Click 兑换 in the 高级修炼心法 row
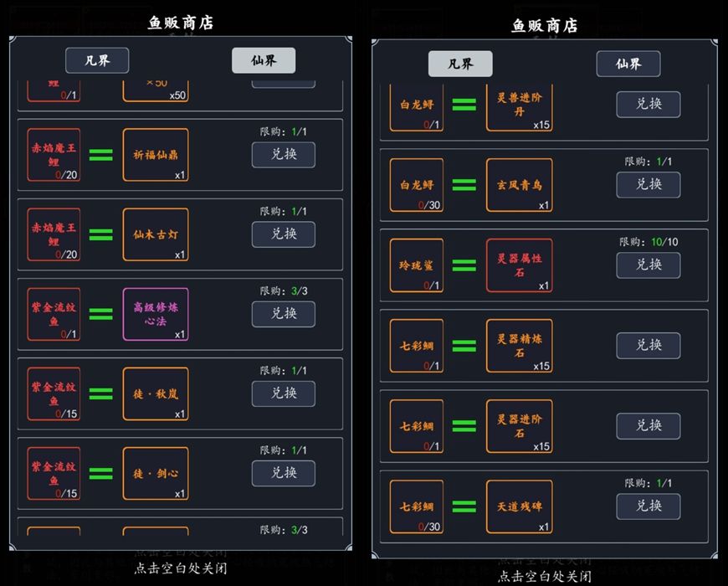The width and height of the screenshot is (728, 586). (284, 314)
